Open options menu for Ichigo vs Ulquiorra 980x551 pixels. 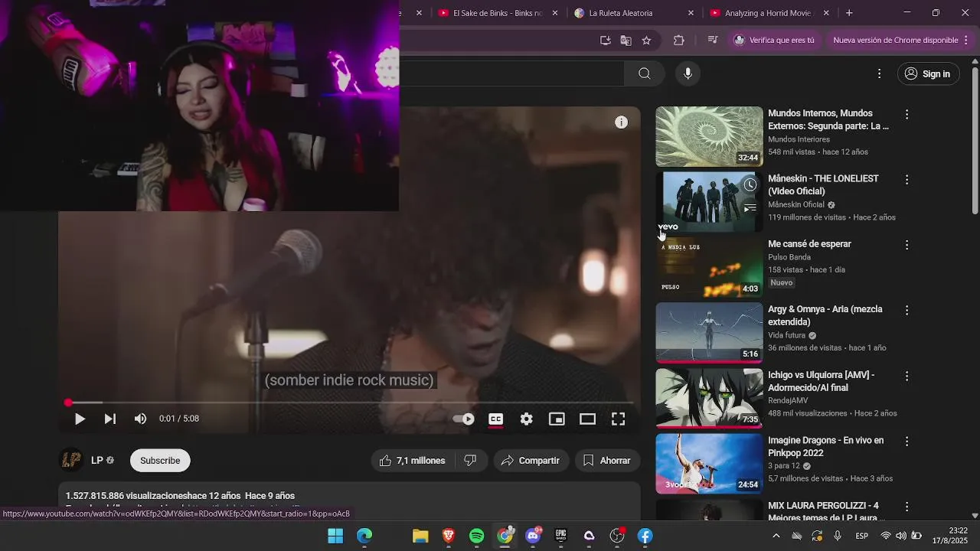907,376
